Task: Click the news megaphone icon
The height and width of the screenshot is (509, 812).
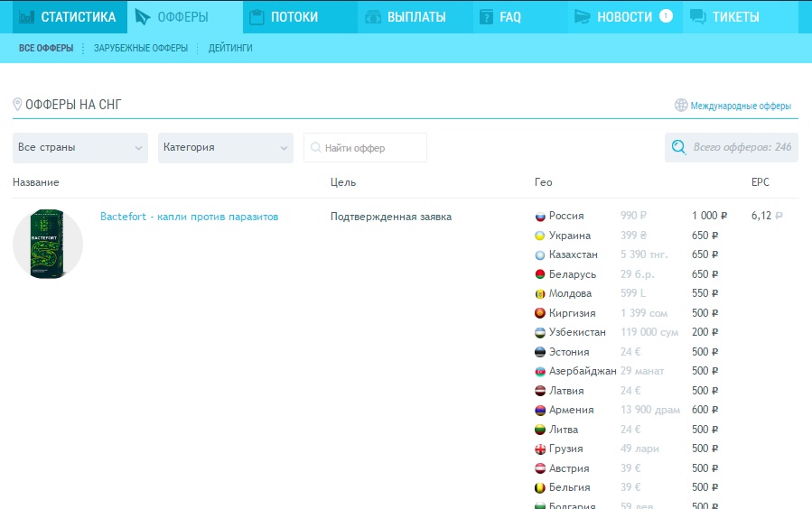Action: (583, 17)
